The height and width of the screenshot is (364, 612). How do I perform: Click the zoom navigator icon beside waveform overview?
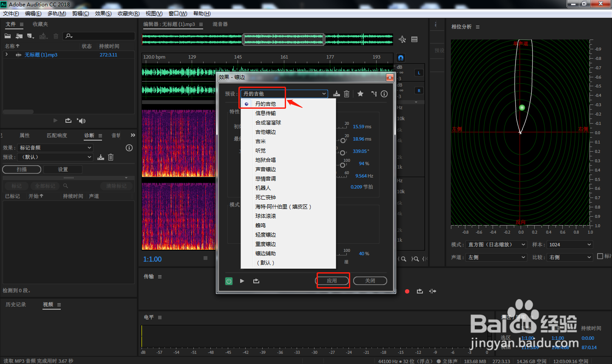click(x=402, y=40)
